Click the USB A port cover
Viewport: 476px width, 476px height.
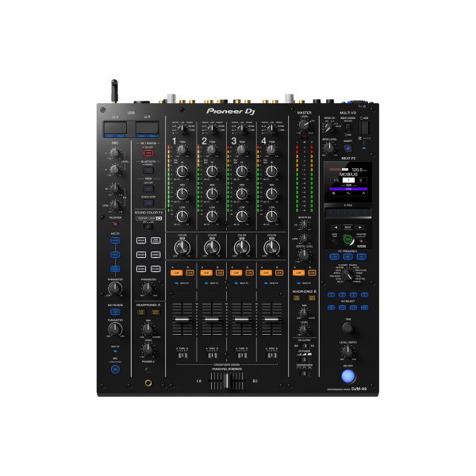pos(115,128)
